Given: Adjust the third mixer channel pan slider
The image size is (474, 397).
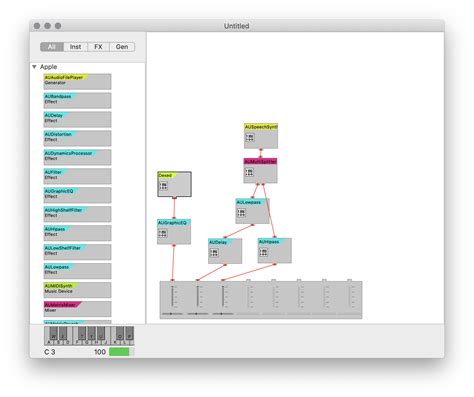Looking at the screenshot, I should point(223,314).
